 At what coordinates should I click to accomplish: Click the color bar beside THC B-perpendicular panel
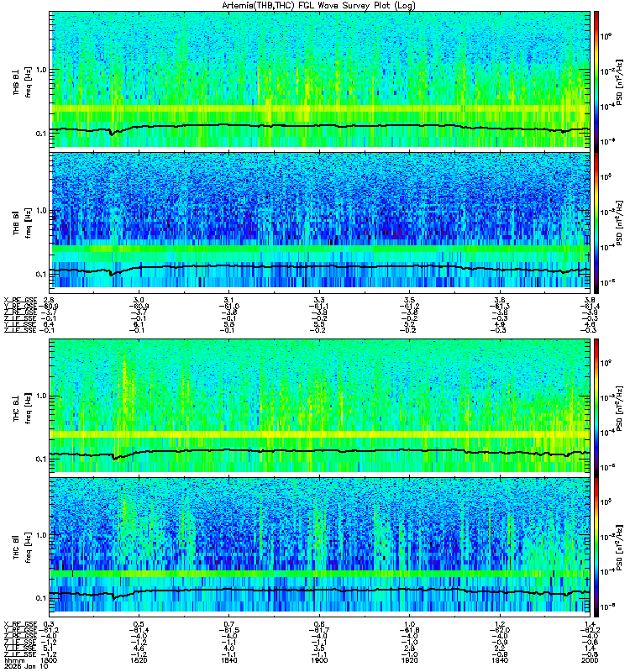pyautogui.click(x=596, y=407)
